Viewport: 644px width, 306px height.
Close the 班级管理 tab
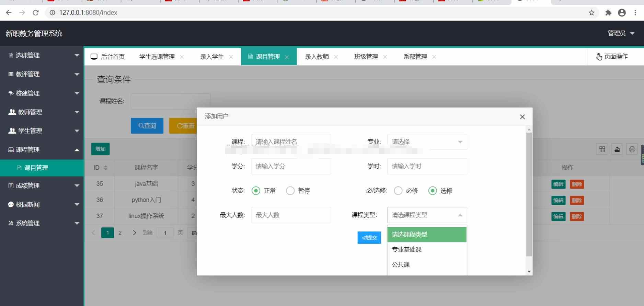[385, 57]
